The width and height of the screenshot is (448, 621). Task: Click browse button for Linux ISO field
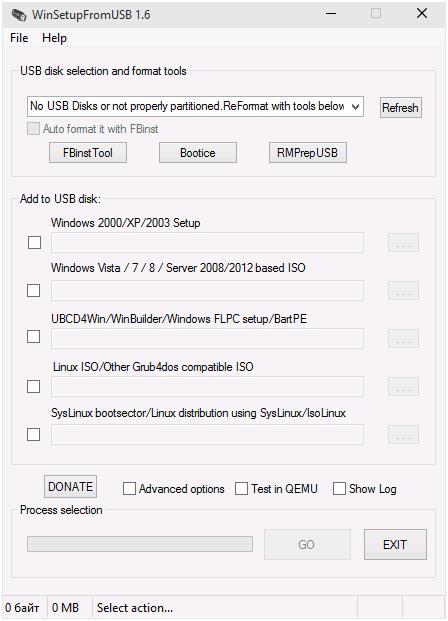[x=403, y=387]
